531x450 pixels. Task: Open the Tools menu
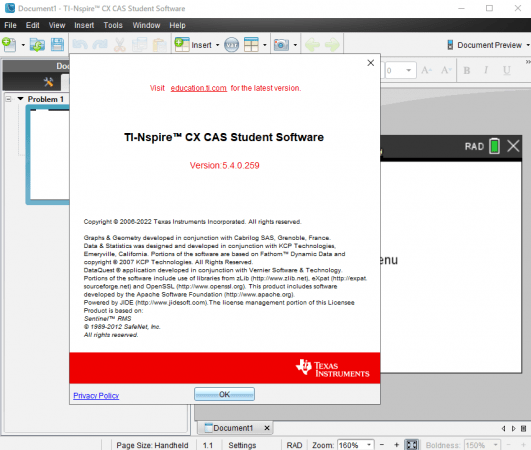[113, 25]
